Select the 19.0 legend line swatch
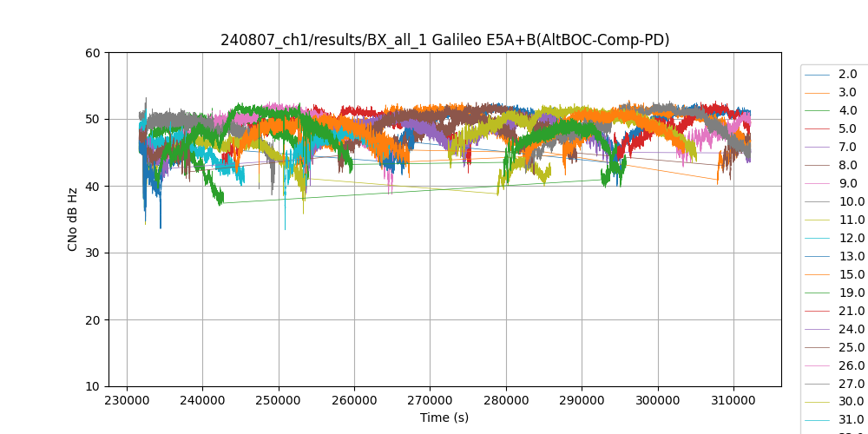This screenshot has height=434, width=868. [x=818, y=293]
